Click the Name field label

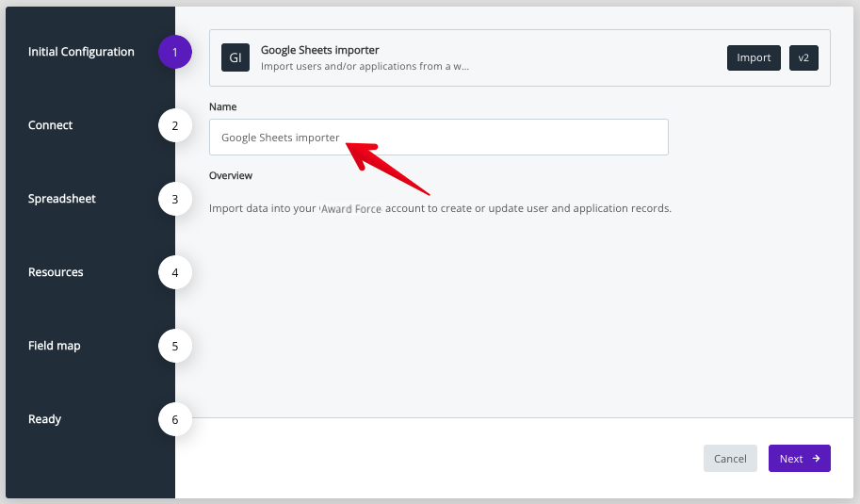point(222,107)
